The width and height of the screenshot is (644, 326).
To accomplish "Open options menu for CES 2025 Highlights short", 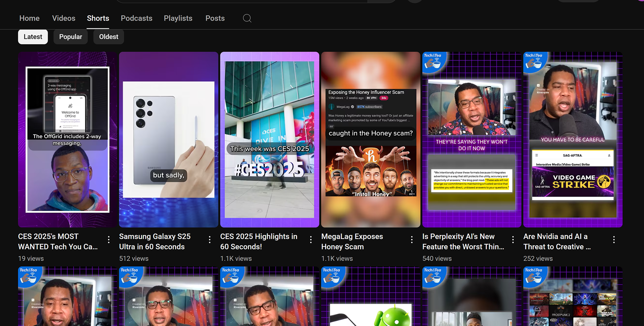I will click(311, 240).
